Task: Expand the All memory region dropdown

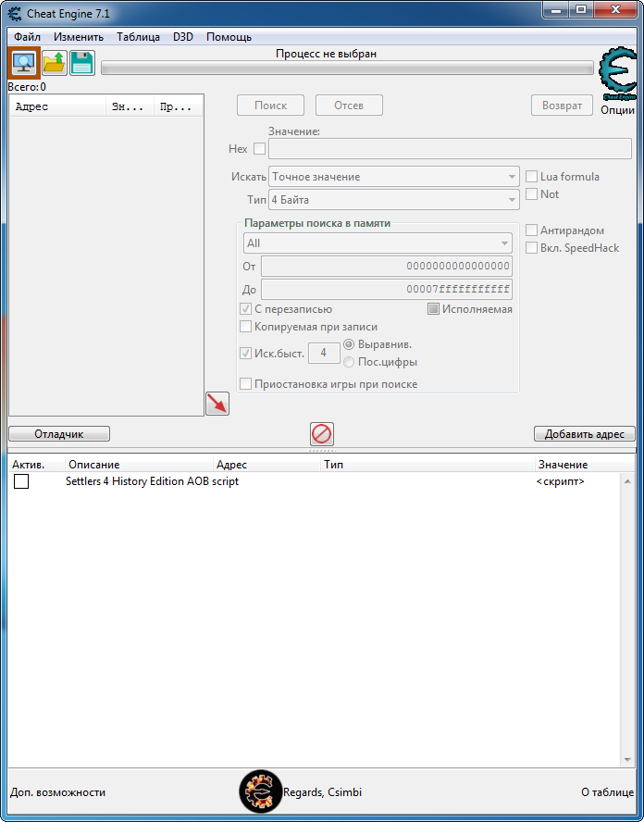Action: (378, 243)
